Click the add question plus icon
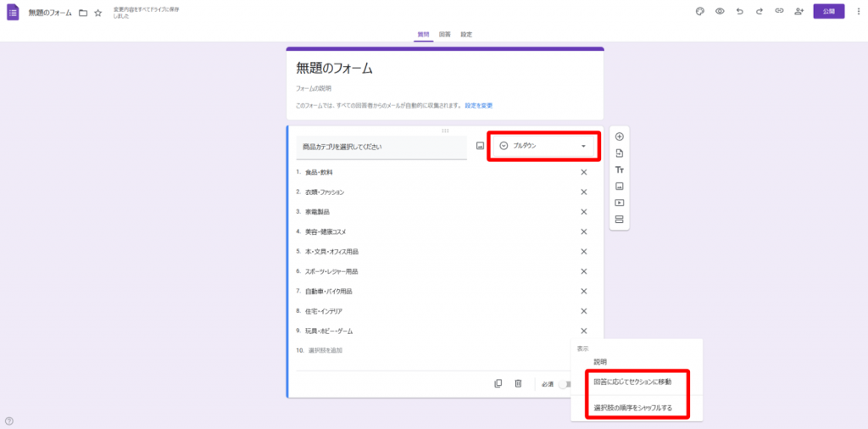Viewport: 868px width, 429px height. click(619, 136)
